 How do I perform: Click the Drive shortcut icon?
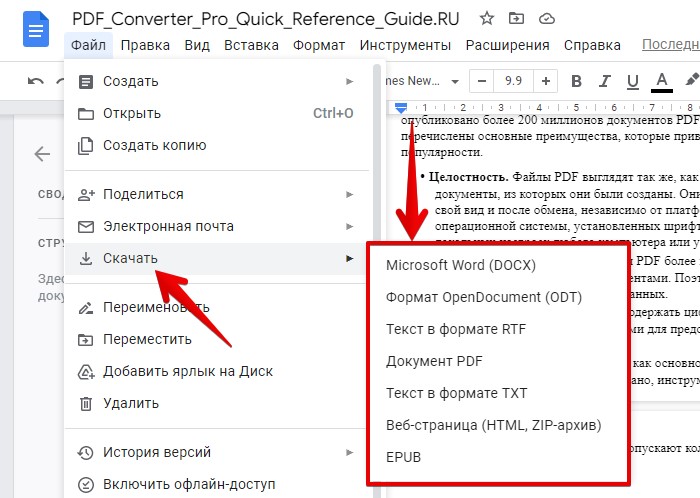coord(86,372)
